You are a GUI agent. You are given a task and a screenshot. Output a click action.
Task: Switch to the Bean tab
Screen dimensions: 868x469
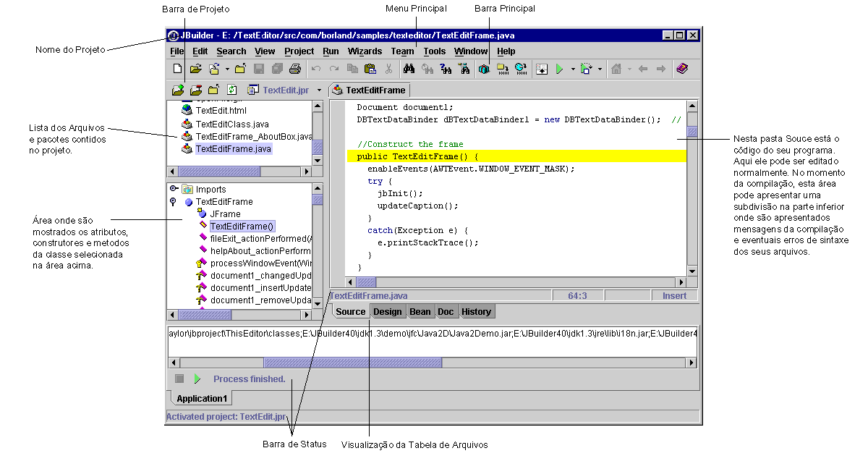[x=420, y=312]
